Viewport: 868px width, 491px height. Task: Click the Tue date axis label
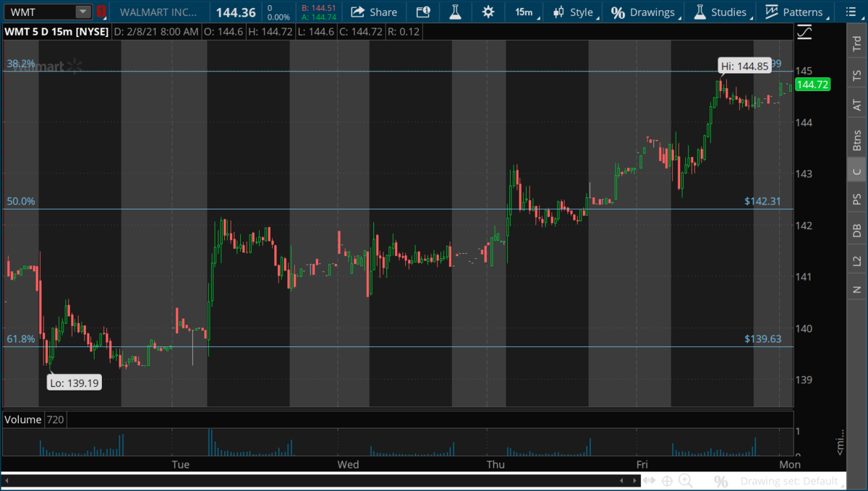pos(180,464)
